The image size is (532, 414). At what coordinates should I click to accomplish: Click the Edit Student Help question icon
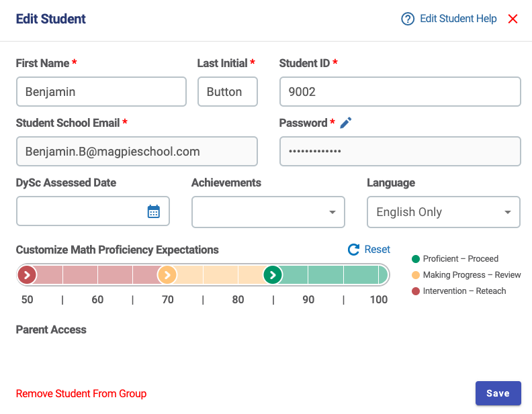coord(408,19)
